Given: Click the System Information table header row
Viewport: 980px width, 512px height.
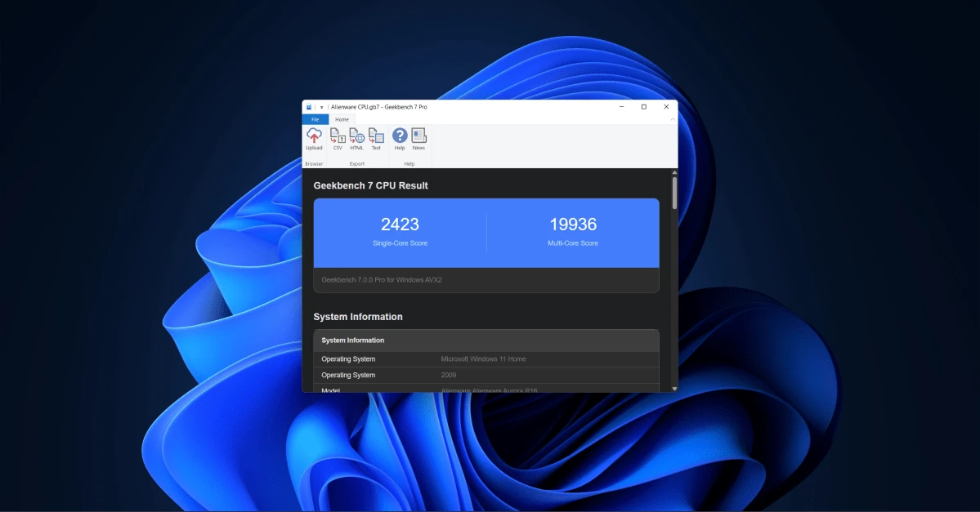Looking at the screenshot, I should (486, 341).
